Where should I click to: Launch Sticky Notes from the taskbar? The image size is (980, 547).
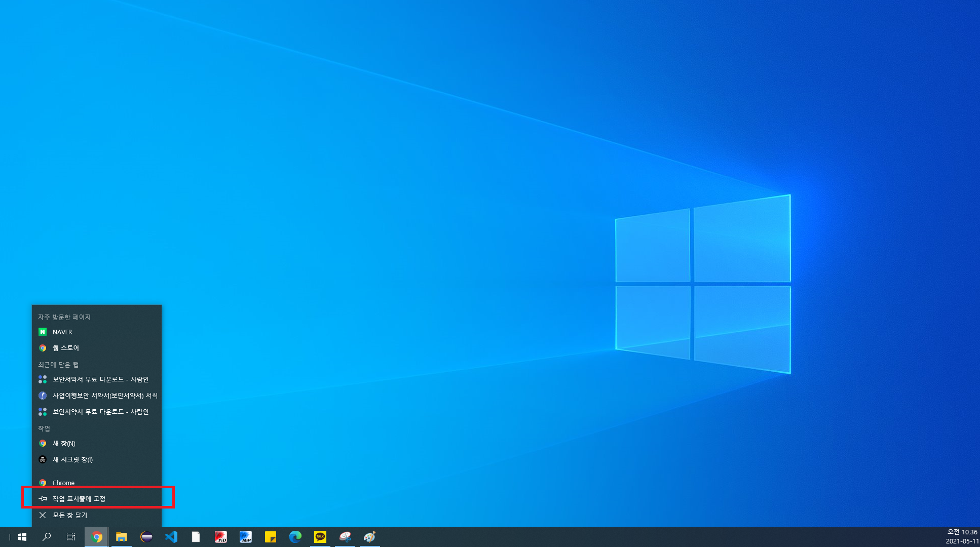pyautogui.click(x=271, y=537)
